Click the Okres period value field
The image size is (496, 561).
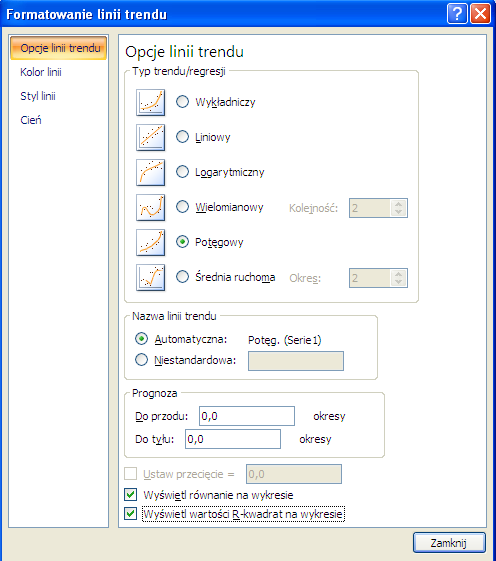pos(370,278)
